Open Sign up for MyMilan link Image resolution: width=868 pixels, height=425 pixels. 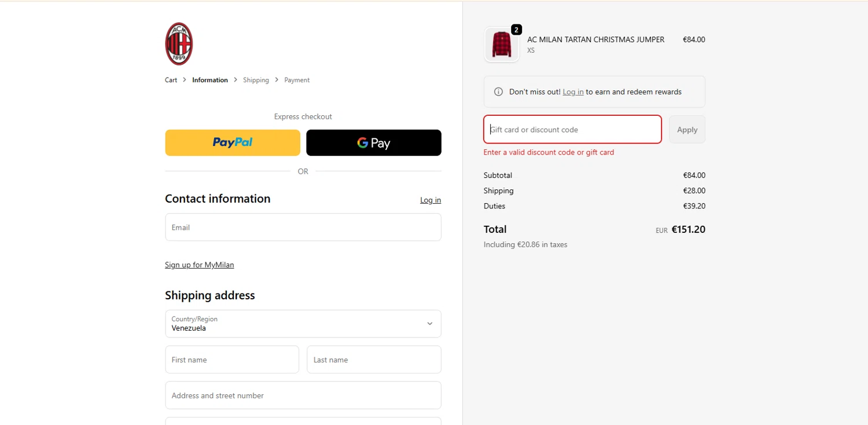tap(199, 265)
